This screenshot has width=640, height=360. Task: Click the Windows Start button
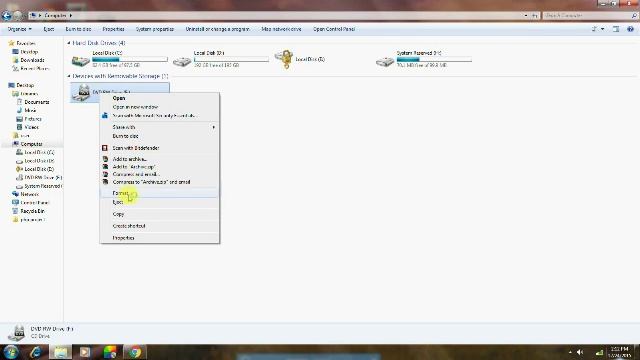(x=11, y=352)
